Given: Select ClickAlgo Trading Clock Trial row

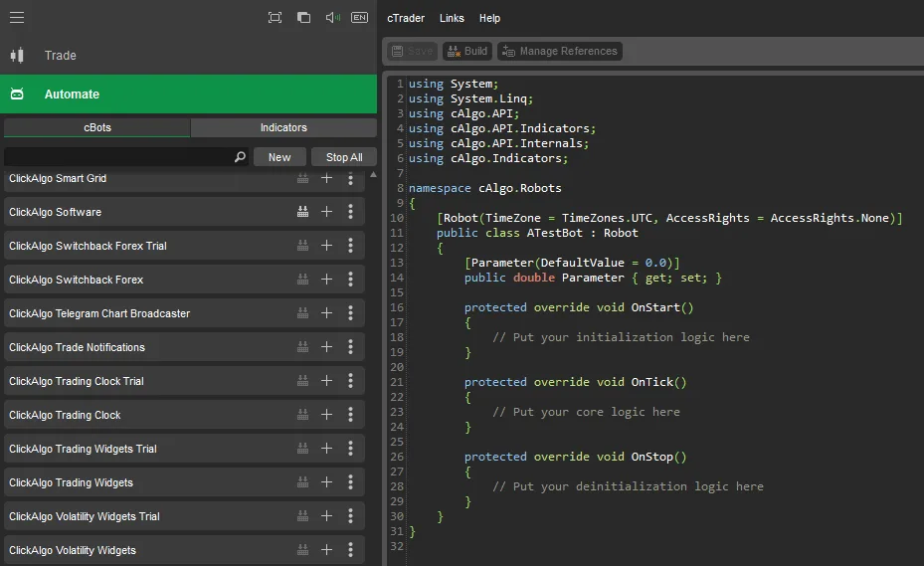Looking at the screenshot, I should [184, 381].
